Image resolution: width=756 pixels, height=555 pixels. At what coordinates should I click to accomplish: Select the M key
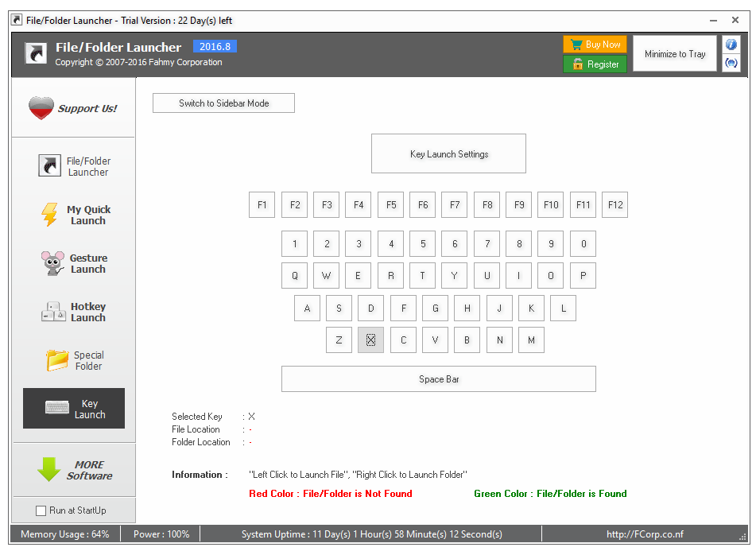pos(531,340)
